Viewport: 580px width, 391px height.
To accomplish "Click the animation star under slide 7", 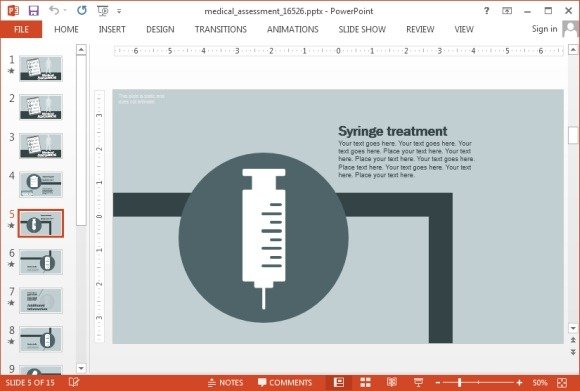I will (11, 303).
